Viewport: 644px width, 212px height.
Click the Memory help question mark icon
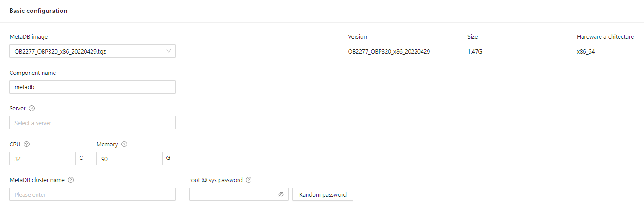[124, 144]
